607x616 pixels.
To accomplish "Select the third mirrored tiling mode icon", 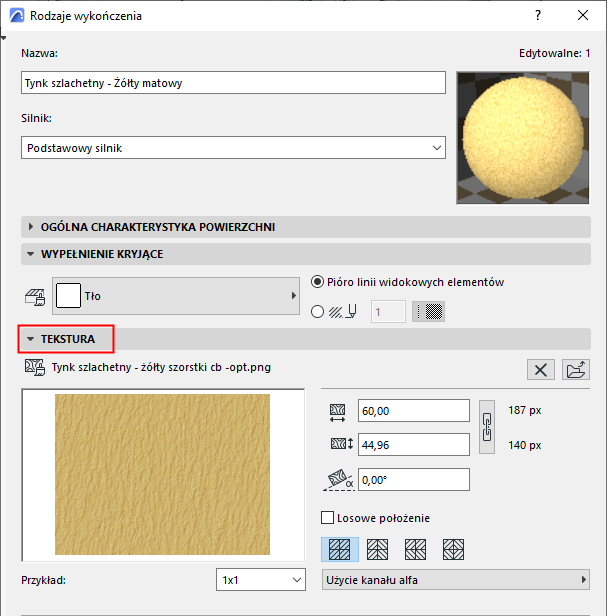I will click(415, 549).
